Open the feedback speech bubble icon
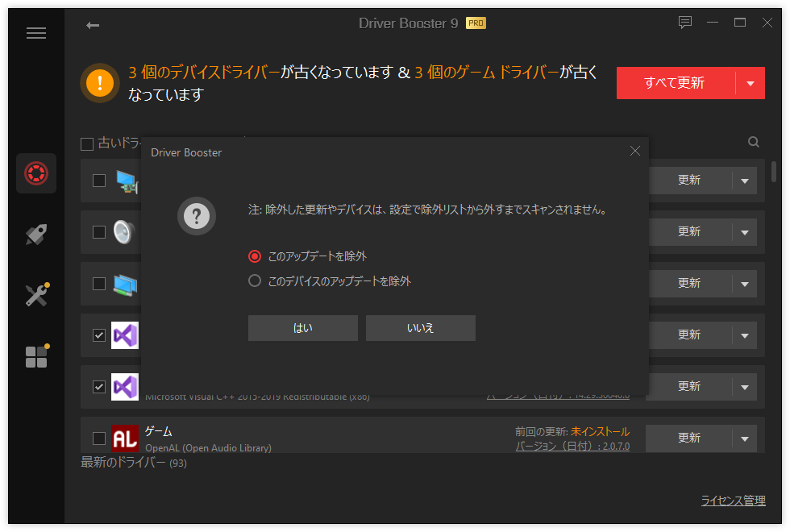The height and width of the screenshot is (532, 790). point(684,23)
